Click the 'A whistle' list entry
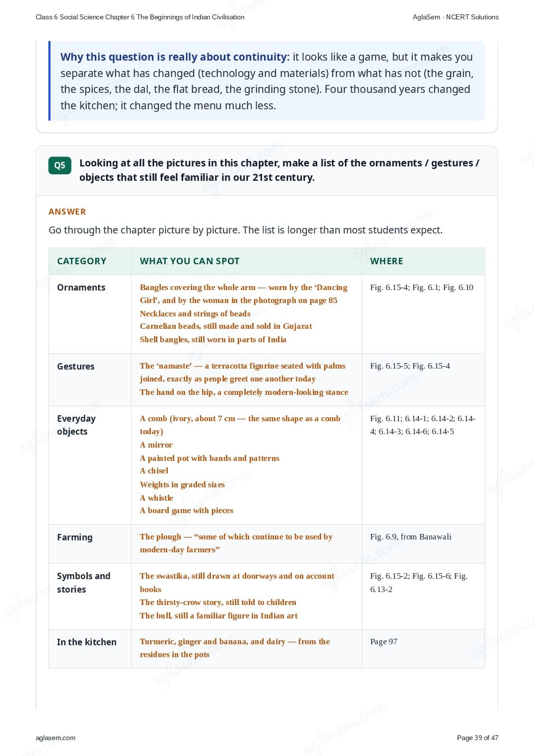Screen dimensions: 534x756 click(x=156, y=498)
